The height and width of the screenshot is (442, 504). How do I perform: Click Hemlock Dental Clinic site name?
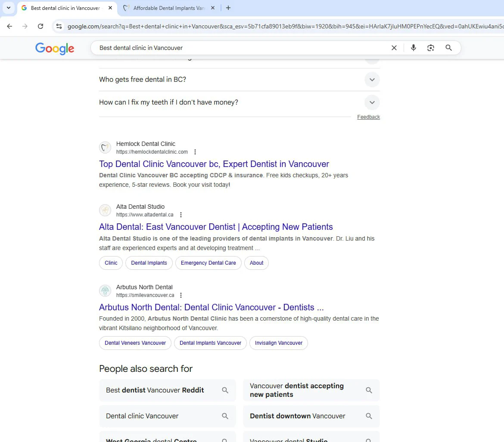pyautogui.click(x=146, y=144)
